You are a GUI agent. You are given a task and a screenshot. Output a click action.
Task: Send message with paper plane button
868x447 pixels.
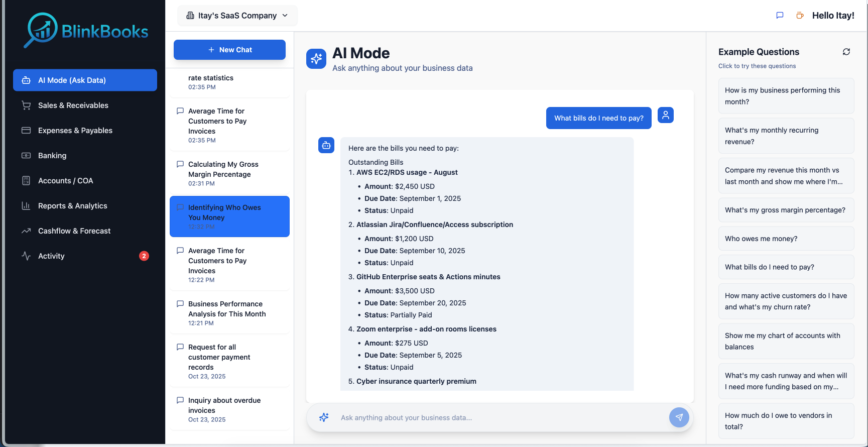(679, 417)
